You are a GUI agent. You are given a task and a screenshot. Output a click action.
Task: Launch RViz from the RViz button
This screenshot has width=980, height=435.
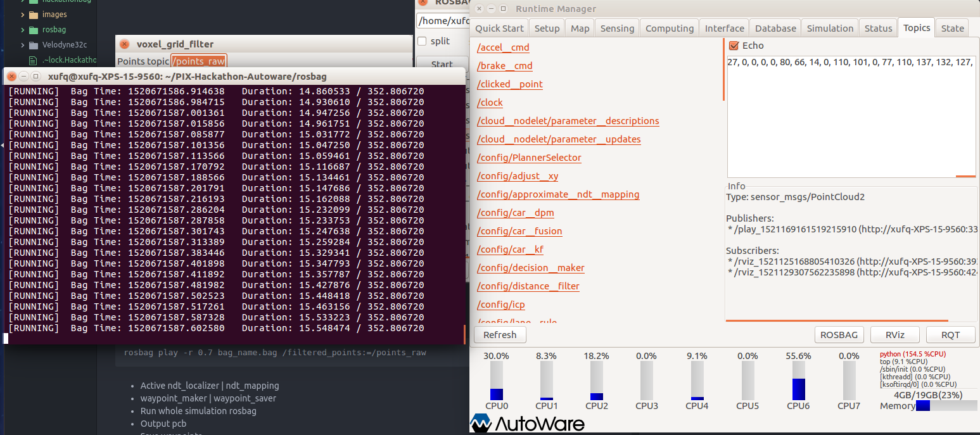tap(894, 334)
